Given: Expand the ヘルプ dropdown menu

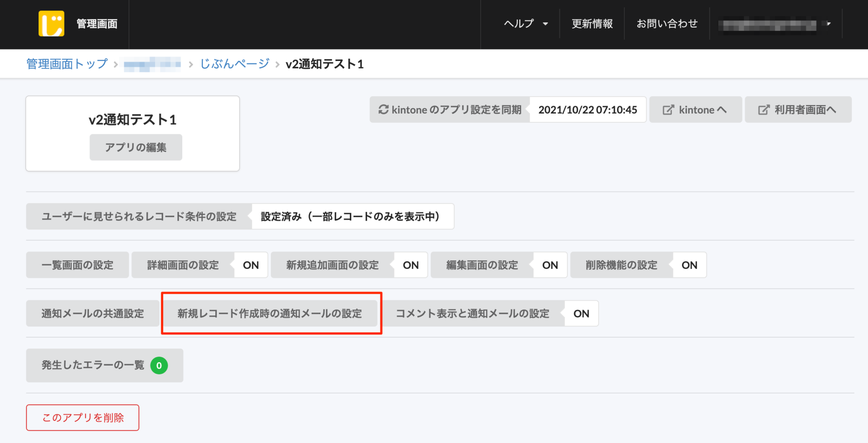Looking at the screenshot, I should click(x=526, y=24).
